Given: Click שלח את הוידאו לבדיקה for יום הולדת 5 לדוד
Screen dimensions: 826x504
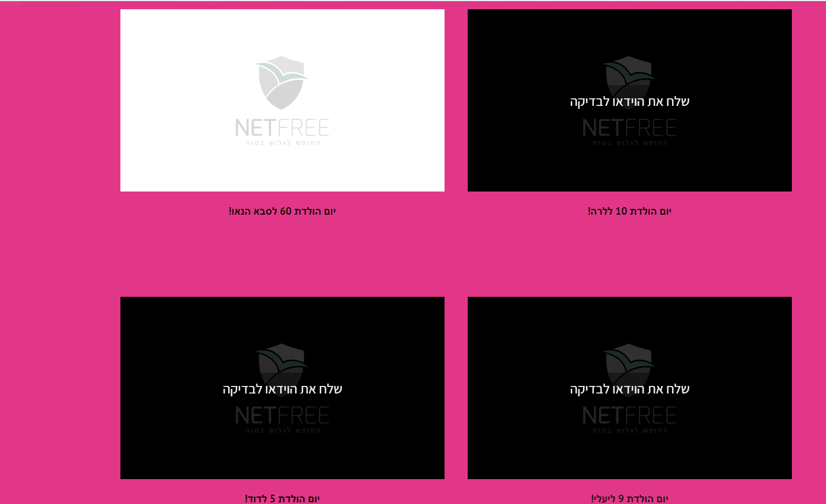Looking at the screenshot, I should [x=282, y=389].
